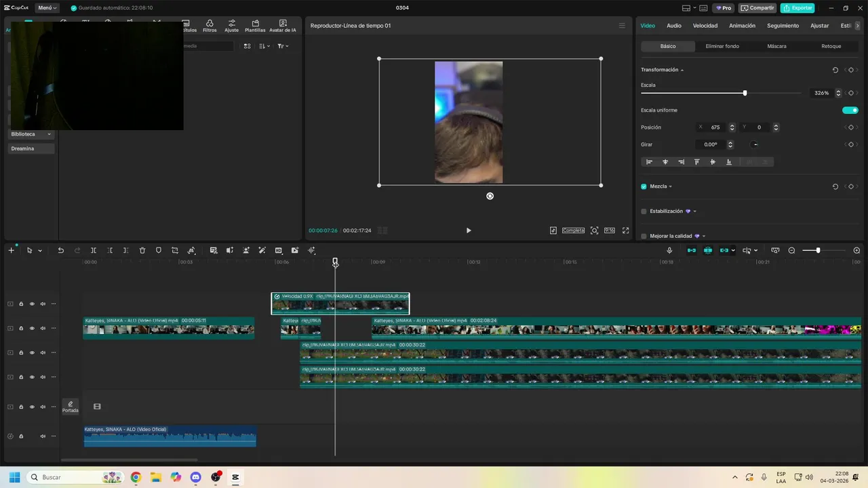Open the layout selector in title bar

(x=690, y=8)
